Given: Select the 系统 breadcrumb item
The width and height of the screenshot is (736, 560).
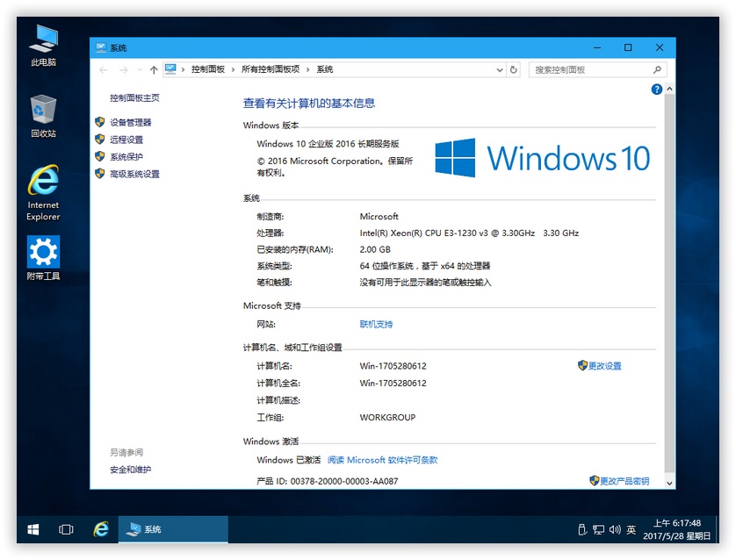Looking at the screenshot, I should 325,69.
